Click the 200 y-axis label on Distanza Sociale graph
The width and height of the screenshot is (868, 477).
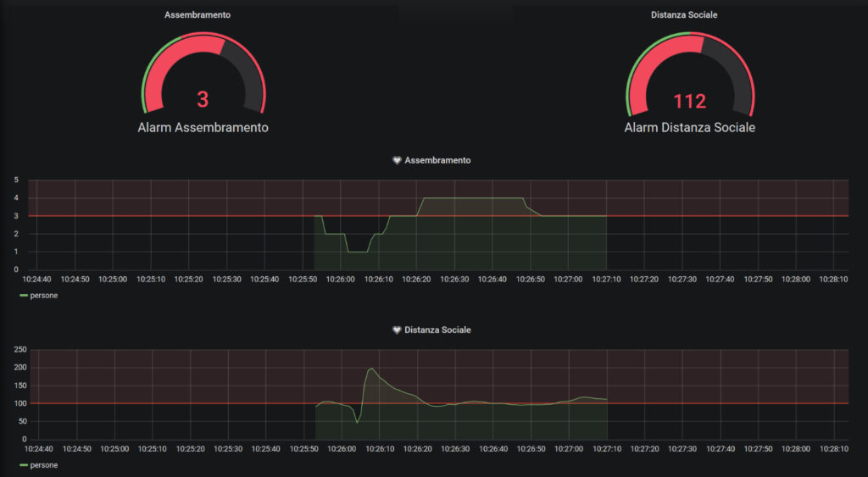point(20,368)
